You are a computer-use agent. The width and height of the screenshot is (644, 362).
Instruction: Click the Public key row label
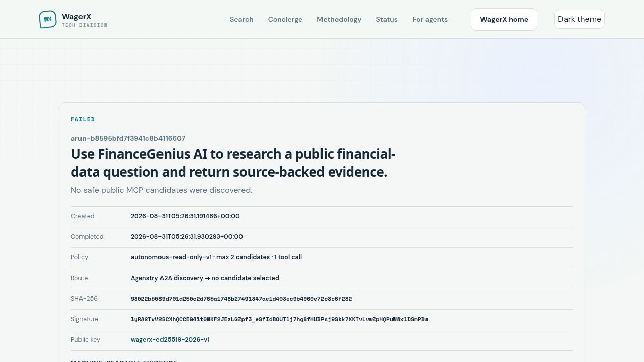point(86,340)
